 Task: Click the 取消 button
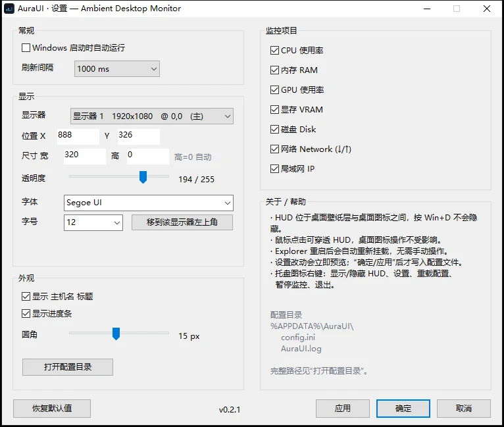(463, 409)
